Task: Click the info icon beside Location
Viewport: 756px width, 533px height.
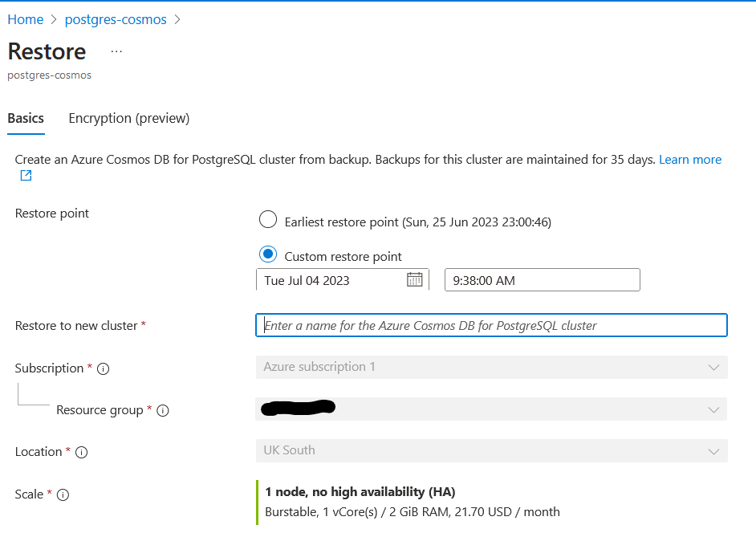Action: 83,452
